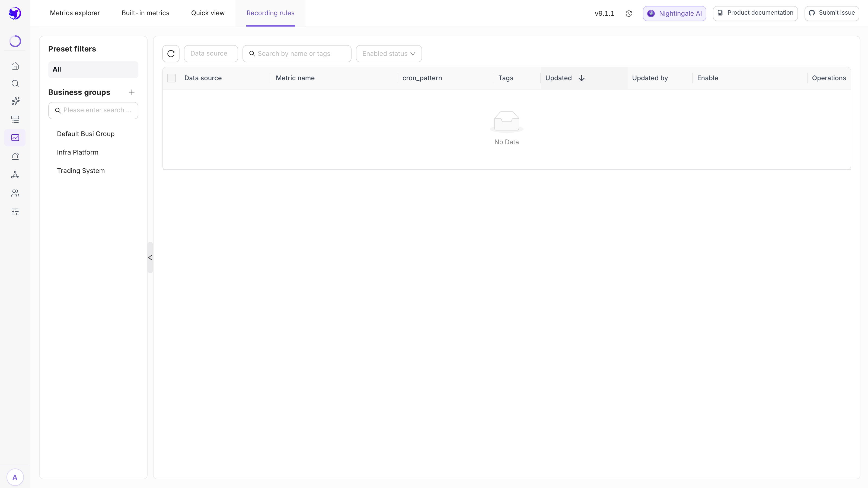The image size is (868, 488).
Task: Click the refresh rules button
Action: tap(171, 54)
